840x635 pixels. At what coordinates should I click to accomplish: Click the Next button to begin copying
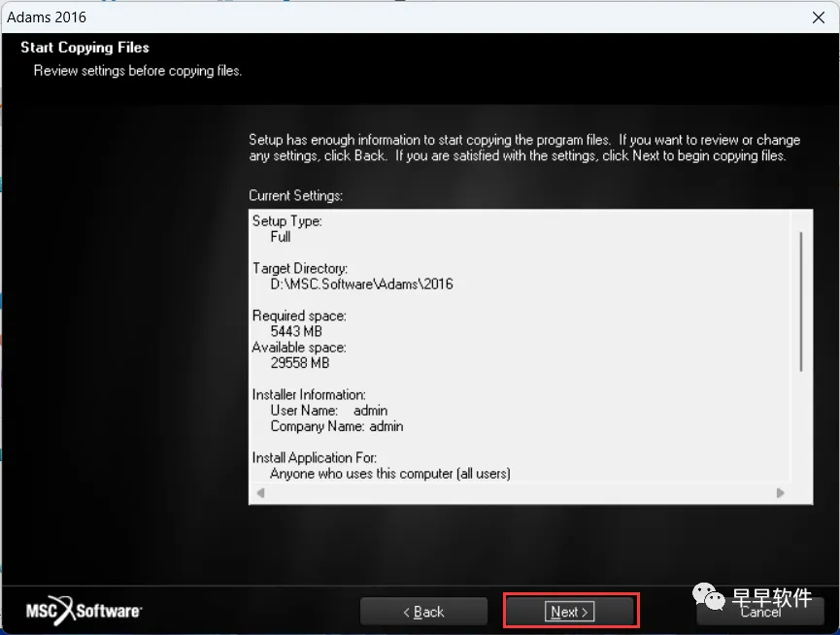569,611
